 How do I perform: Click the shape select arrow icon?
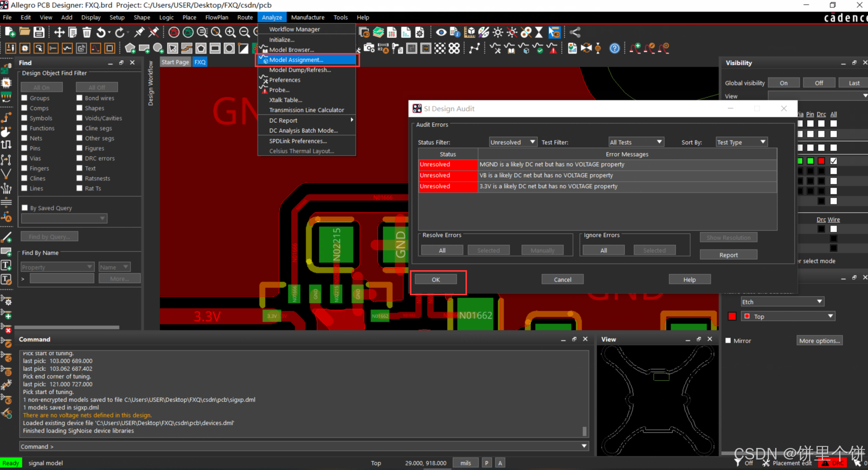pos(172,48)
